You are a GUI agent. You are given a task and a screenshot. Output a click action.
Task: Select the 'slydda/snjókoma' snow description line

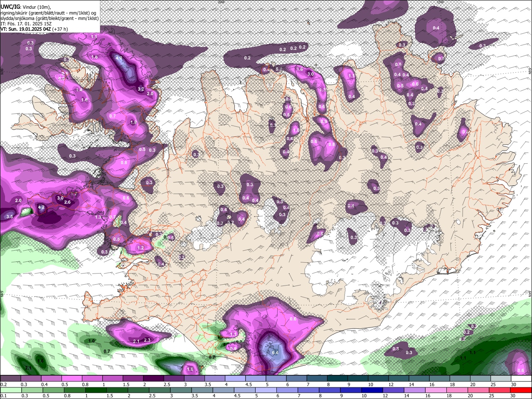(49, 18)
